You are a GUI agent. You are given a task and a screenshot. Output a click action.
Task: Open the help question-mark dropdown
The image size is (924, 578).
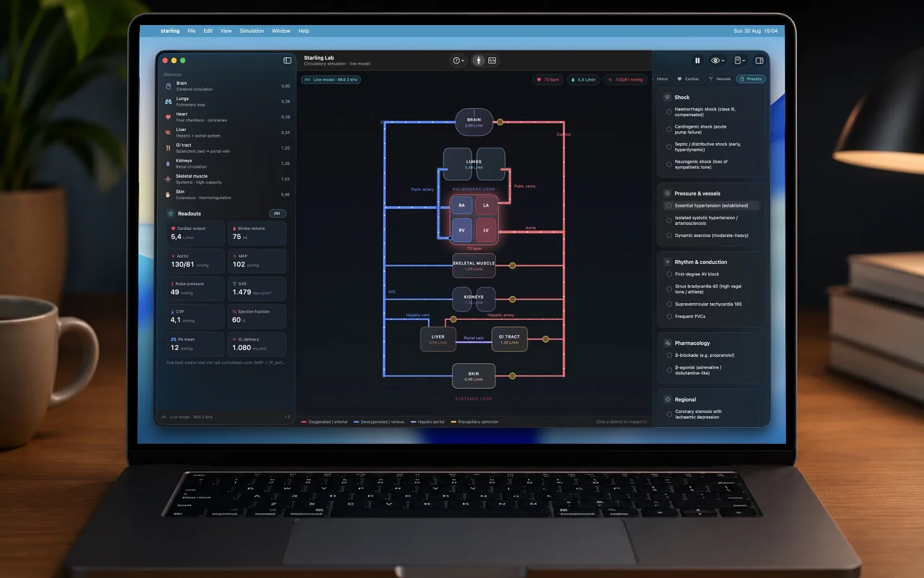[458, 60]
